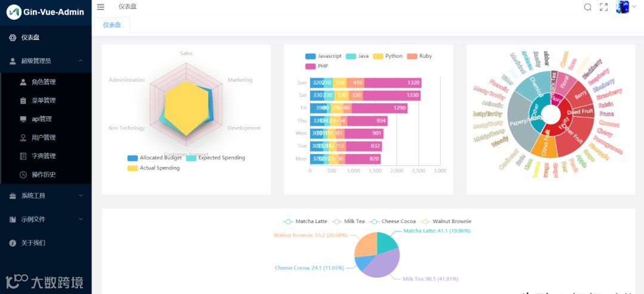644x294 pixels.
Task: Click the yellow Actual Spending radar area
Action: pos(186,107)
